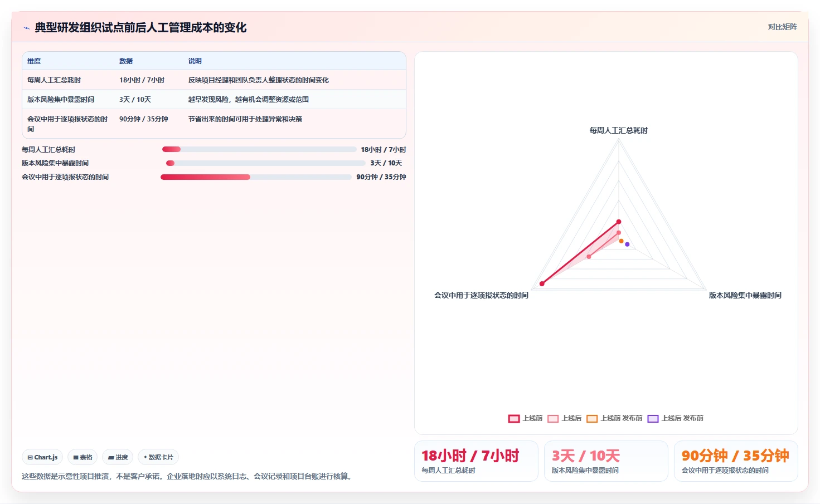Open the 90分钟 / 35分钟 data card
Screen dimensions: 820x504
tap(736, 461)
